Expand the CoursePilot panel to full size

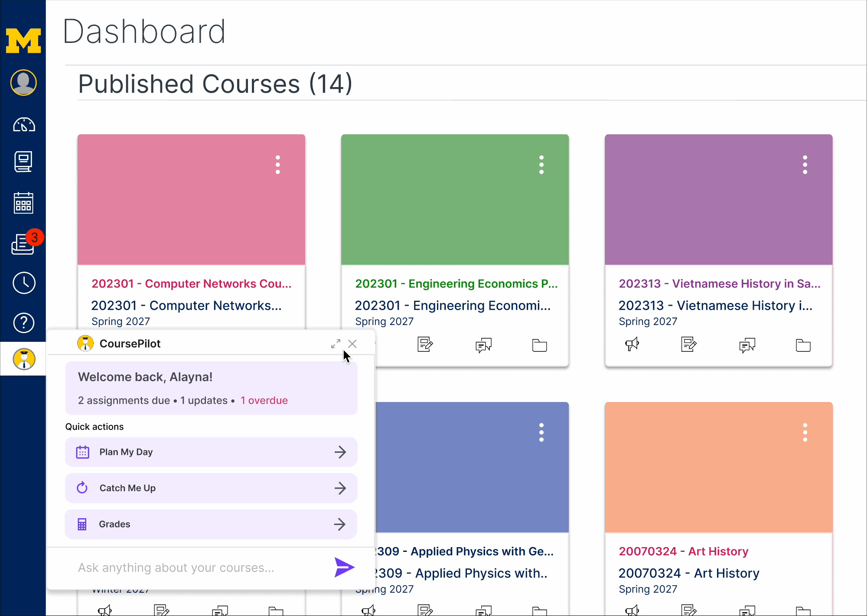point(336,344)
